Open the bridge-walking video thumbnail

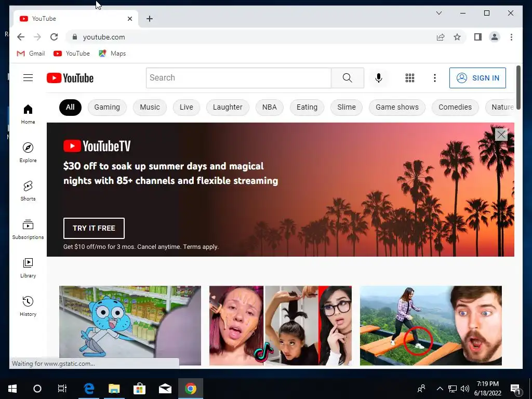[x=431, y=325]
